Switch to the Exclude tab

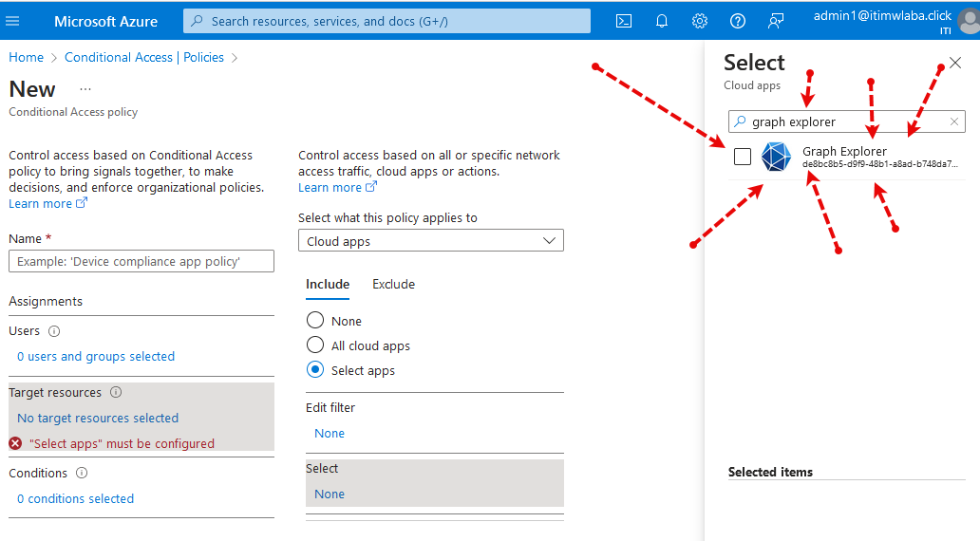(394, 284)
